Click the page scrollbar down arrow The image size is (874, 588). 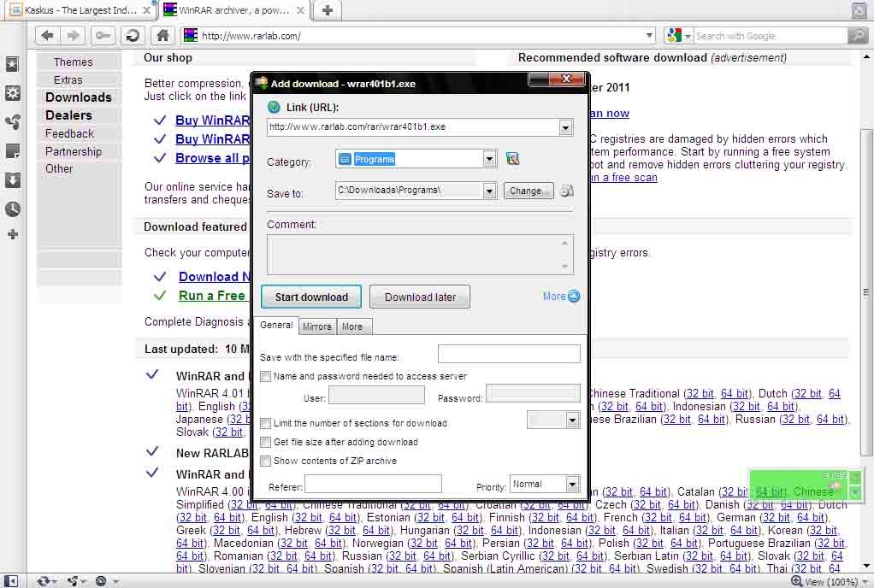865,567
